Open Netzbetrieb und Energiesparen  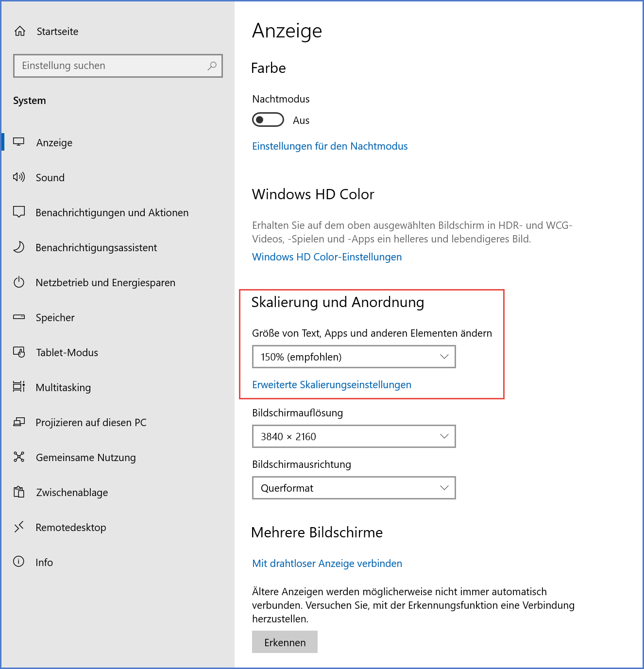pyautogui.click(x=105, y=283)
